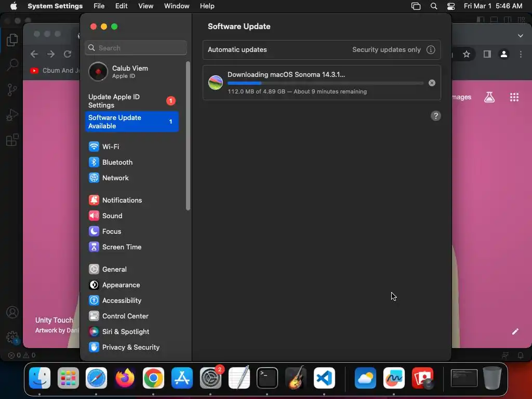
Task: Reload the page in Chrome
Action: (68, 54)
